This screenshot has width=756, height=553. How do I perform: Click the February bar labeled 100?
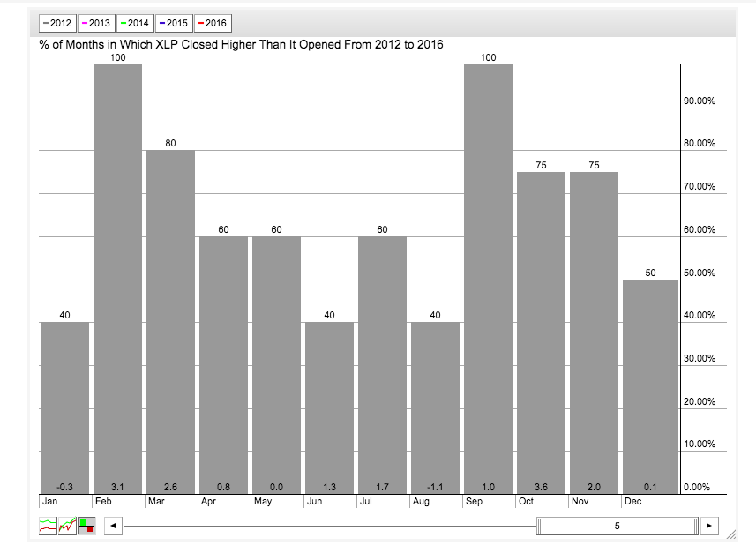pos(117,280)
